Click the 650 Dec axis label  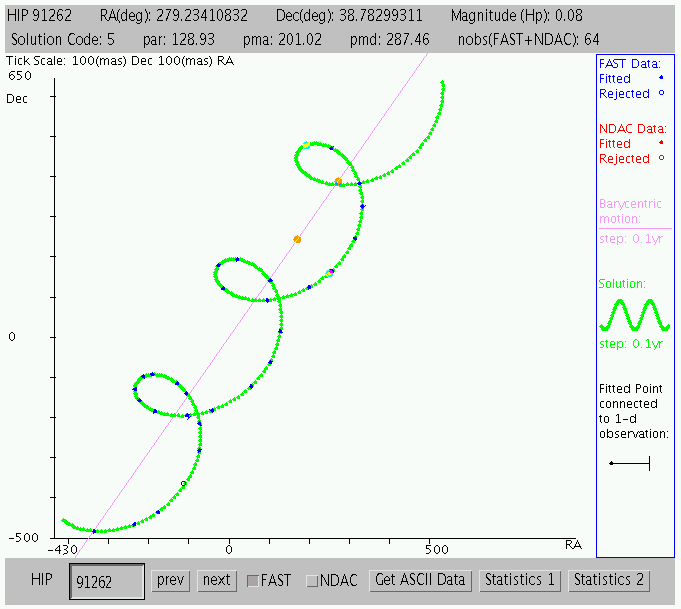click(20, 76)
